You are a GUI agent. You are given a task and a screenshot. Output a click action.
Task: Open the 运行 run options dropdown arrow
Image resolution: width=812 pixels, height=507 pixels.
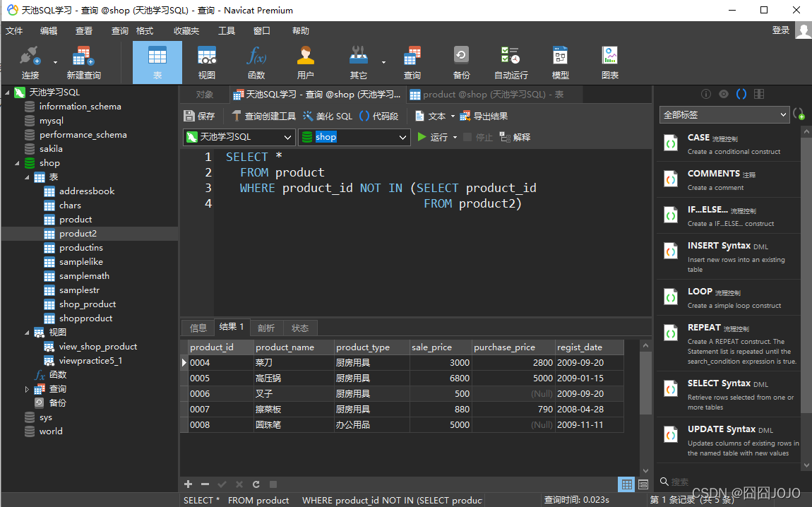pos(455,137)
